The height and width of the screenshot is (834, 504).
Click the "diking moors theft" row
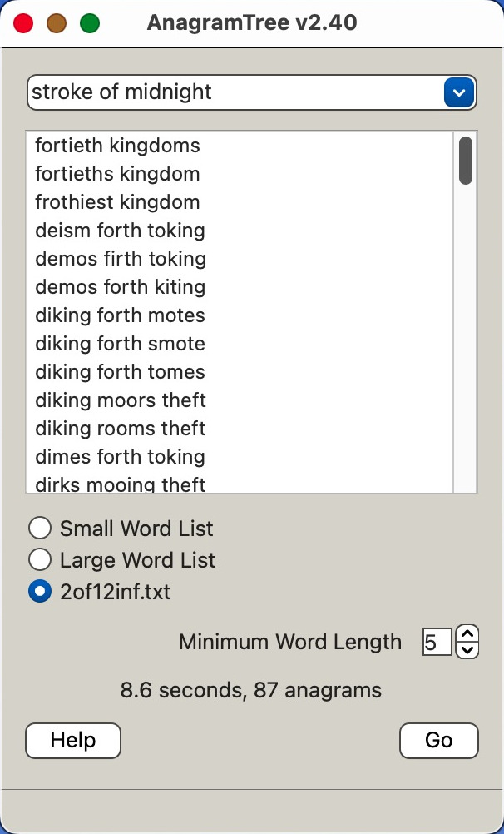[x=121, y=400]
